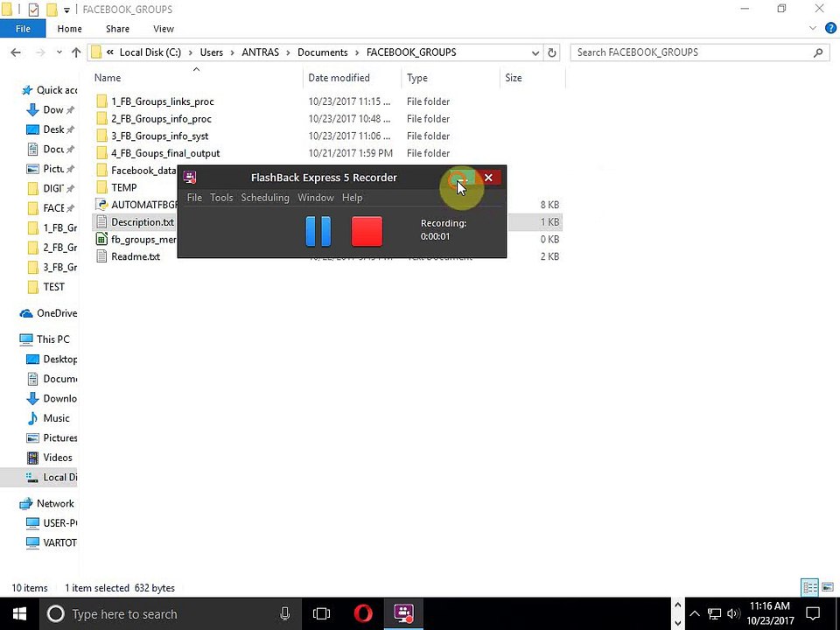Open the Windows Start menu
Image resolution: width=840 pixels, height=630 pixels.
point(20,614)
